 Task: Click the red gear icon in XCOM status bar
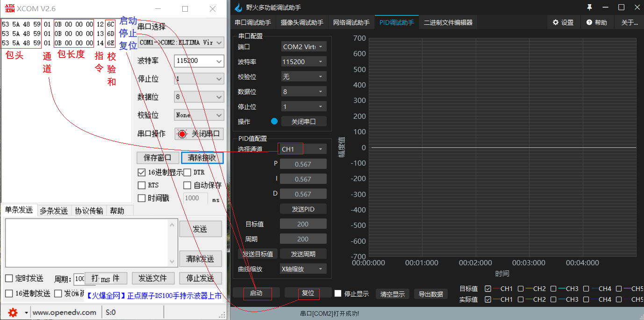[13, 312]
